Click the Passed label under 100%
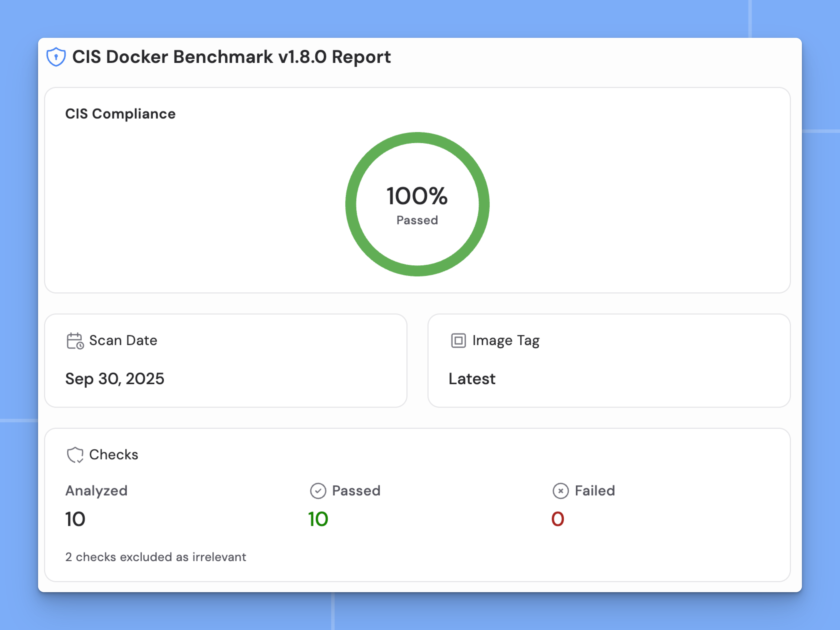Screen dimensions: 840x630 [417, 220]
